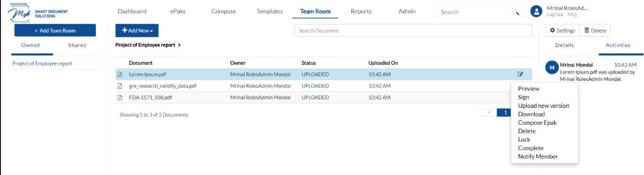This screenshot has height=175, width=644.
Task: Go to the Dashboard tab
Action: tap(132, 11)
